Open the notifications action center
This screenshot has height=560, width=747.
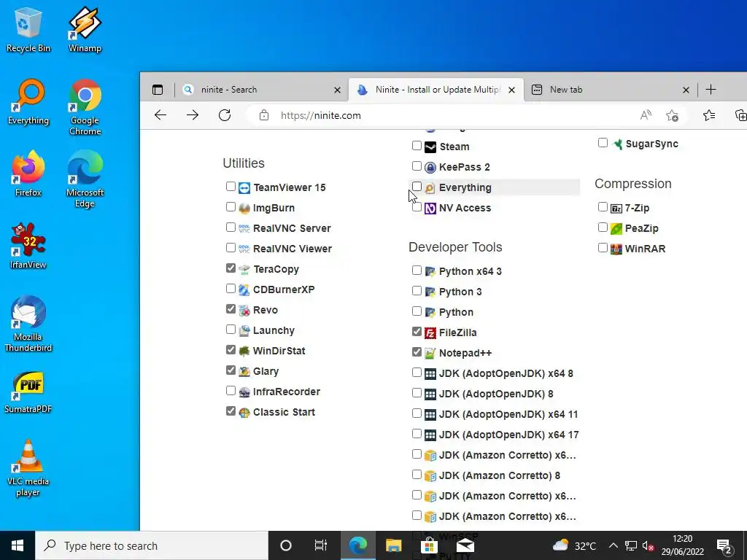coord(724,545)
